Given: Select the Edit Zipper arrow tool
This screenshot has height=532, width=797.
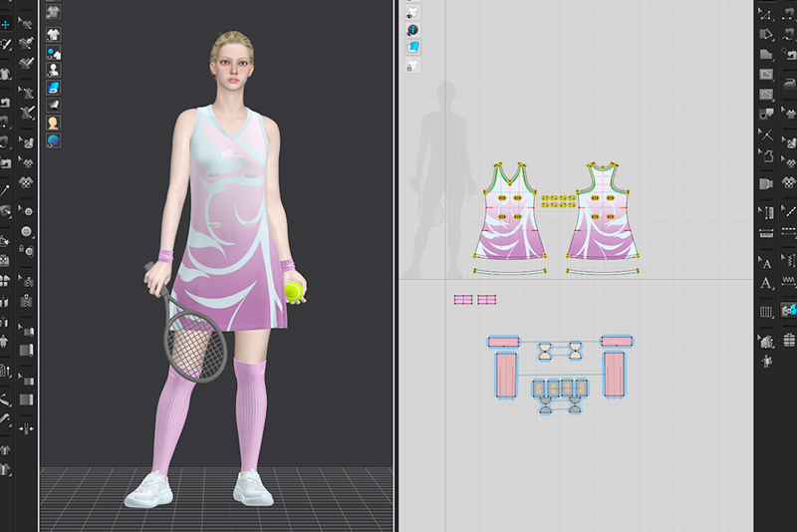Looking at the screenshot, I should click(26, 281).
